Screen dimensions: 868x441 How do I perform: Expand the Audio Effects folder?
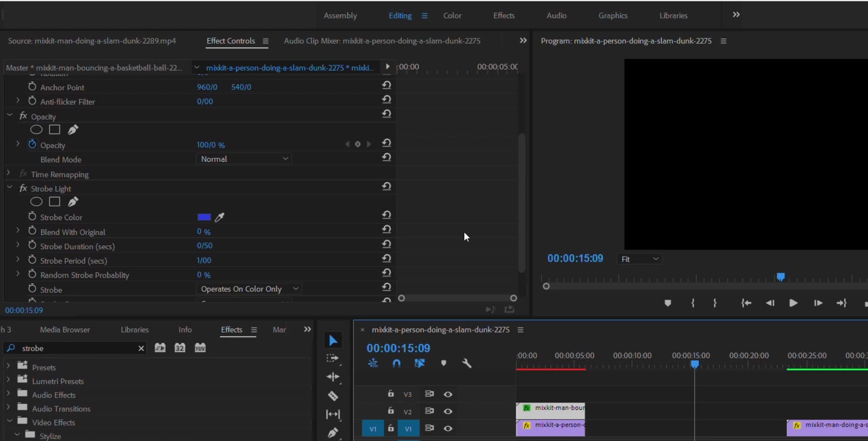8,394
